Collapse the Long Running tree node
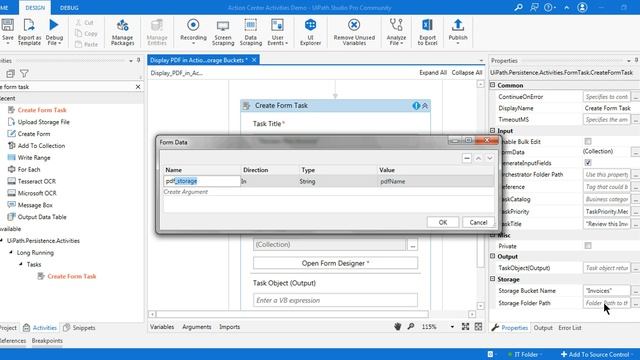 [x=11, y=252]
